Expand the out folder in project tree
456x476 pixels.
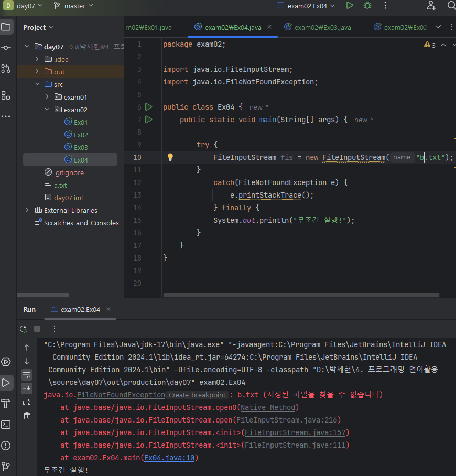pos(37,72)
